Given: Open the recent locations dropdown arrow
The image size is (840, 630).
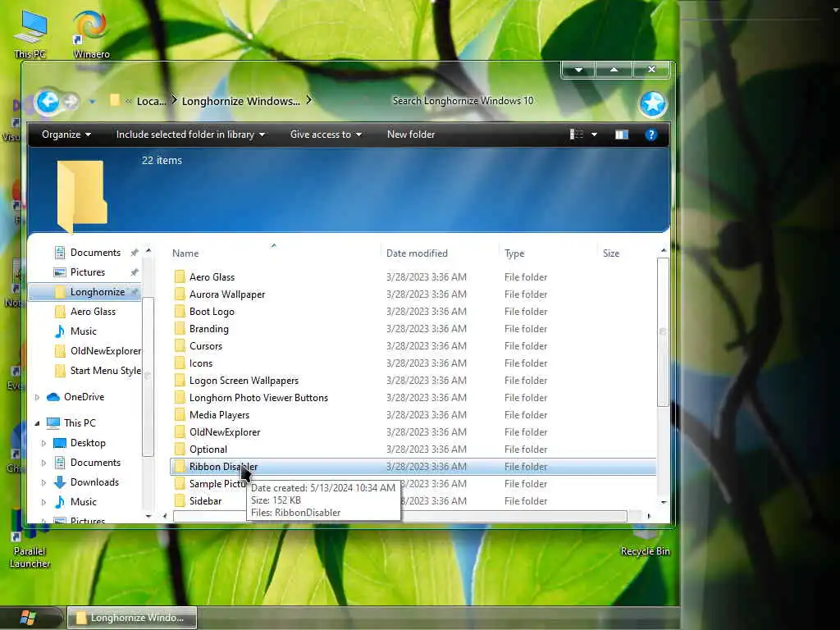Looking at the screenshot, I should pos(92,101).
